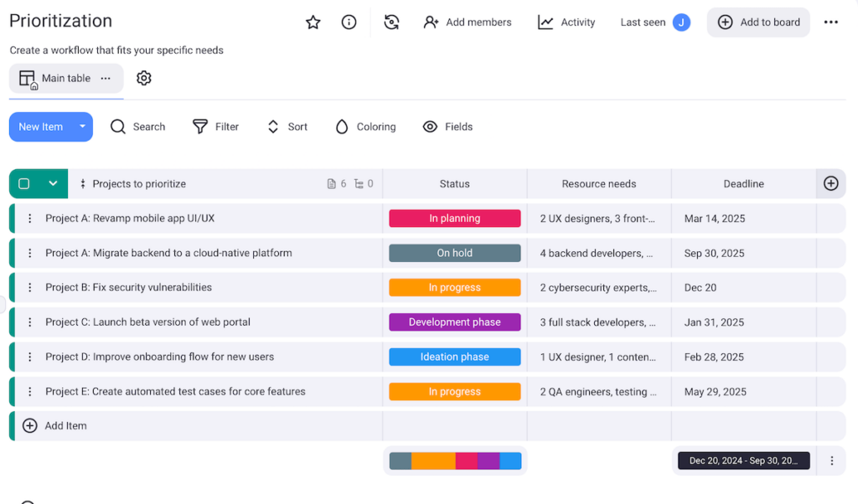Open the board Activity log
The width and height of the screenshot is (858, 504).
(566, 22)
